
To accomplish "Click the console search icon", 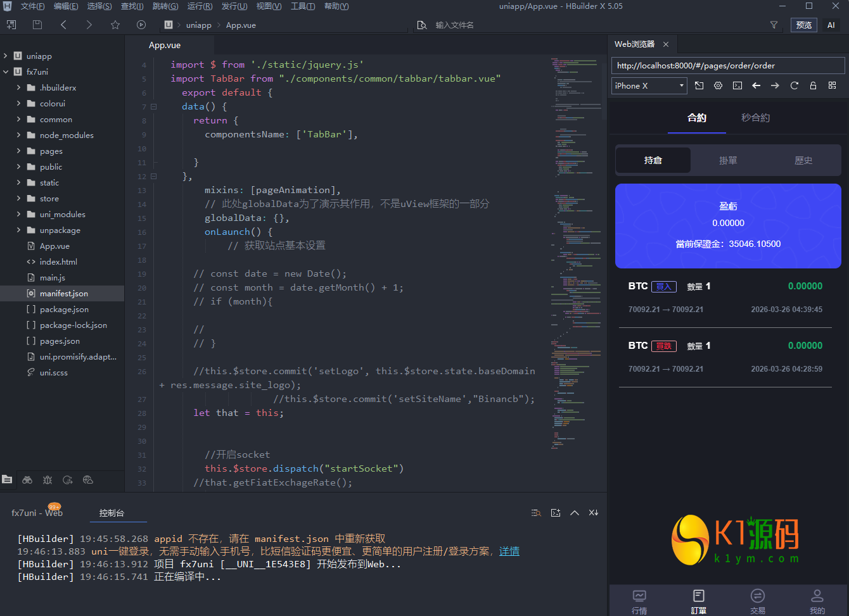I will point(536,513).
